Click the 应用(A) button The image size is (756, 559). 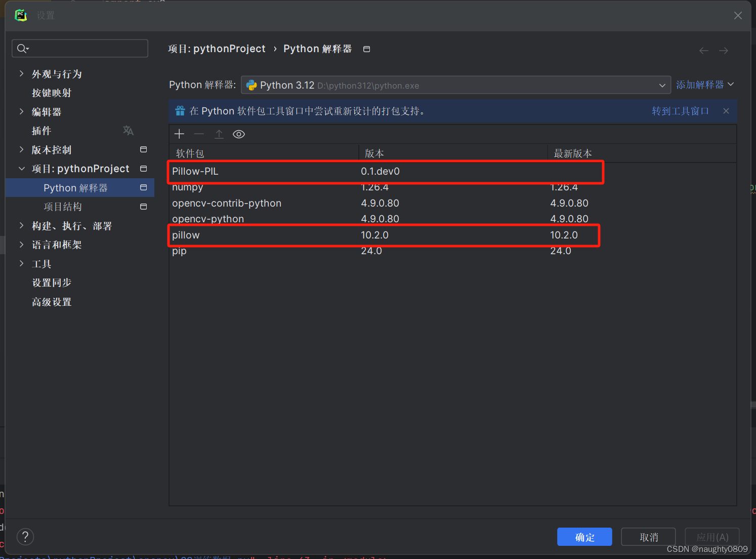pos(712,537)
